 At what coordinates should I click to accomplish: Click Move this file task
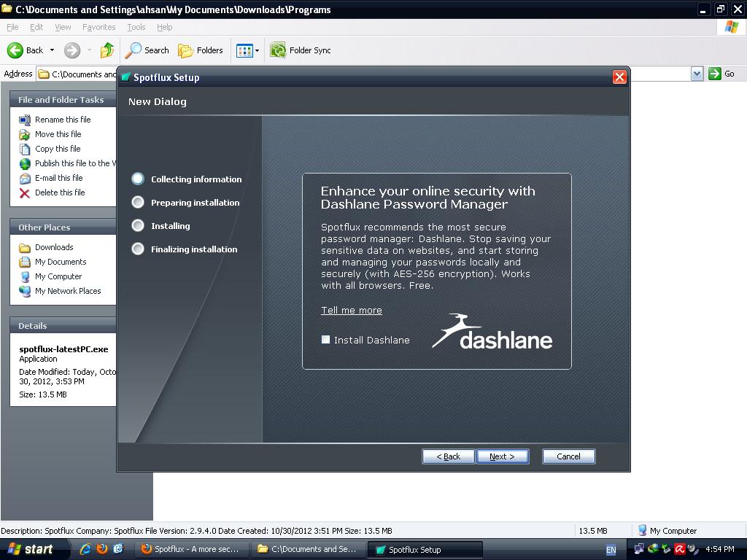(x=58, y=134)
